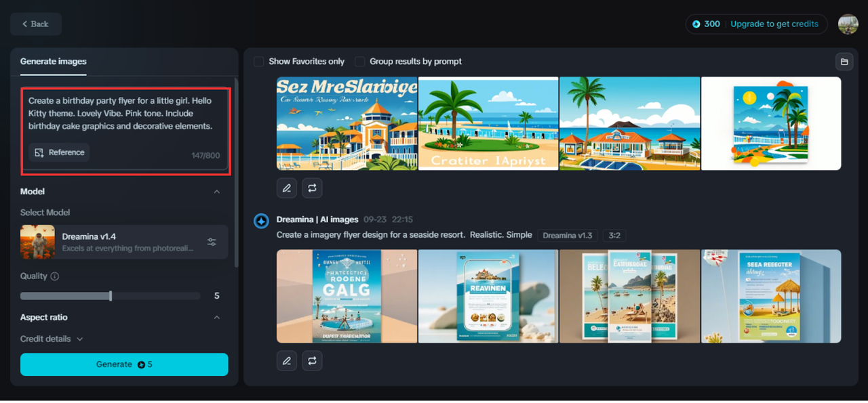Click the Generate button

tap(124, 364)
